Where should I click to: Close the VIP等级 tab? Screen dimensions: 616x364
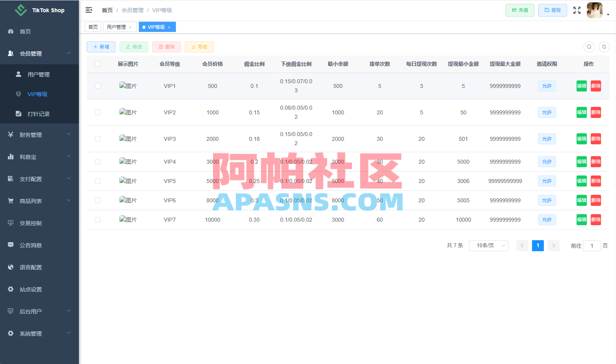[169, 27]
